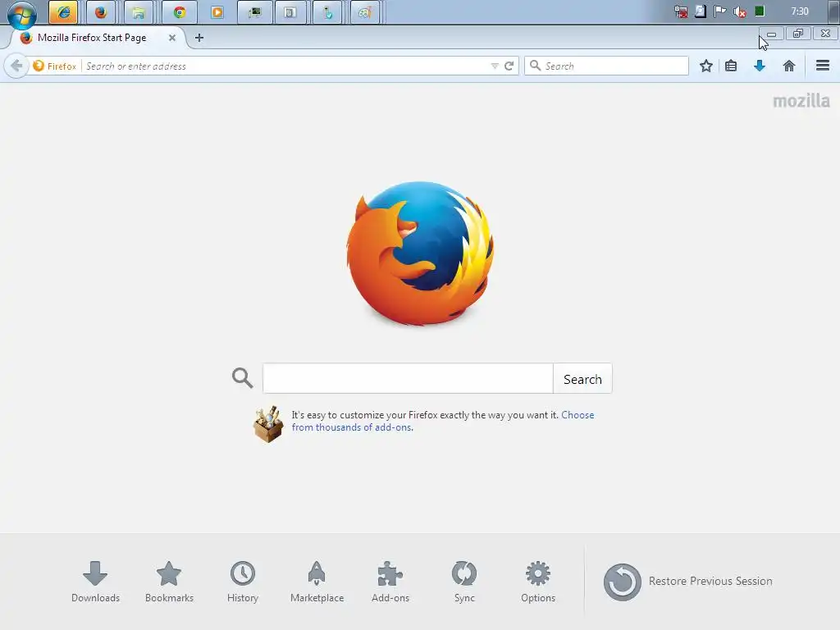Close the Mozilla Firefox Start Page tab
This screenshot has width=840, height=630.
click(172, 38)
